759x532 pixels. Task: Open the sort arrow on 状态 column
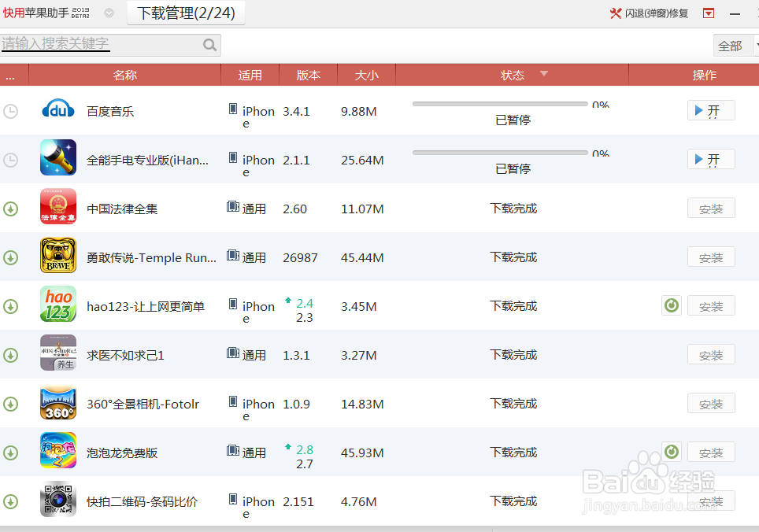pyautogui.click(x=544, y=74)
